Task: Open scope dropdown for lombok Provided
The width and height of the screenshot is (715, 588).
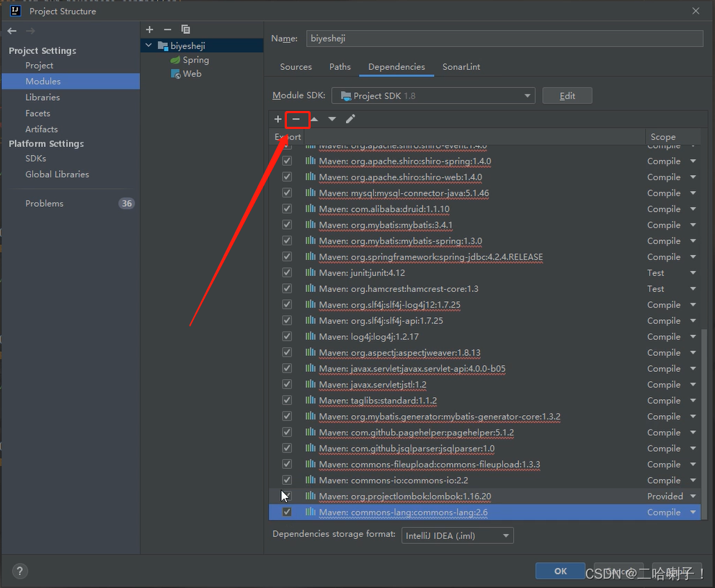Action: point(693,496)
